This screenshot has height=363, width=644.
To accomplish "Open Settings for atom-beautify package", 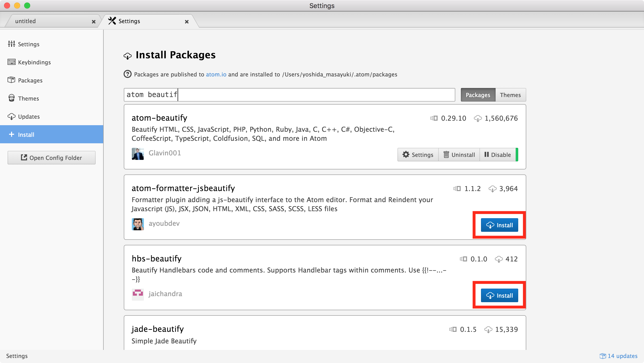I will pos(418,155).
